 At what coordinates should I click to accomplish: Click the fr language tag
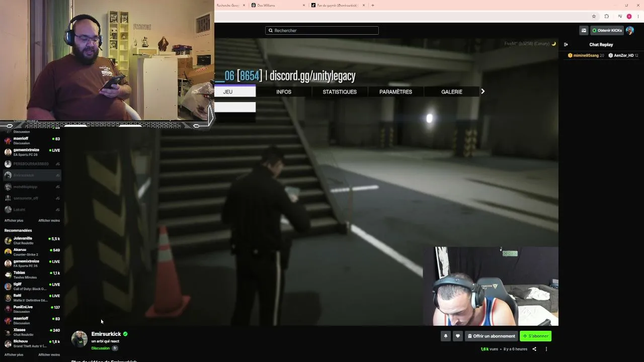(115, 348)
